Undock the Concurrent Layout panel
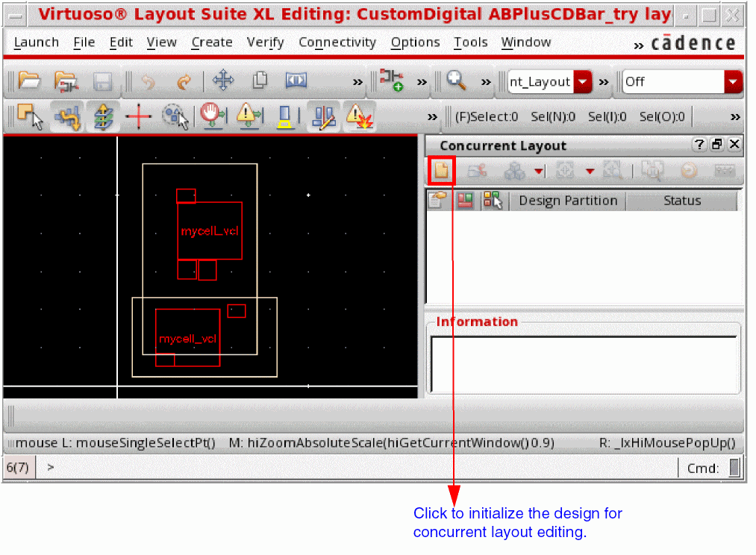 click(x=717, y=144)
